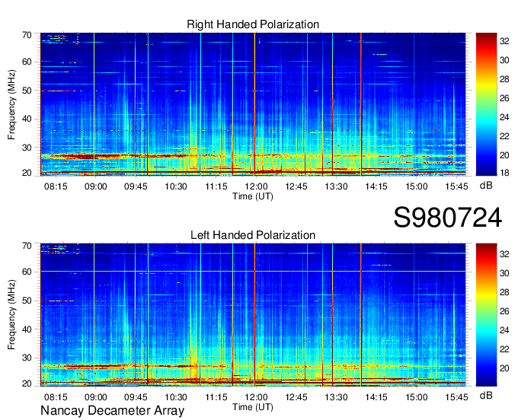Viewport: 518px width, 420px height.
Task: Click the 11:15 tick on the top time axis
Action: point(216,186)
